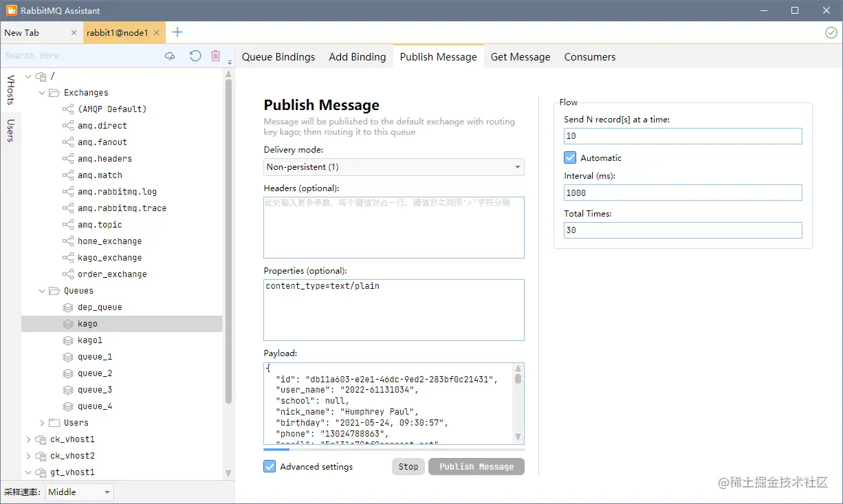Open the Middle sampling rate dropdown
This screenshot has width=843, height=504.
pos(80,492)
